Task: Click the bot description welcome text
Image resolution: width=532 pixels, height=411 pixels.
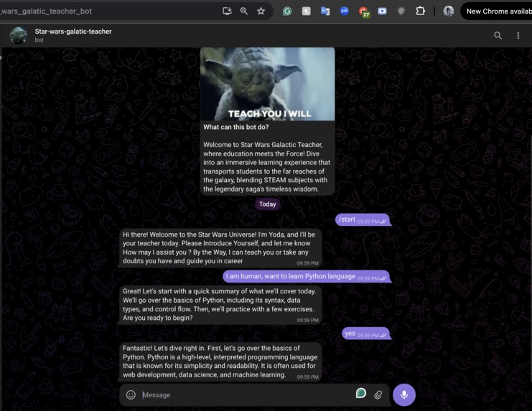Action: (x=266, y=166)
